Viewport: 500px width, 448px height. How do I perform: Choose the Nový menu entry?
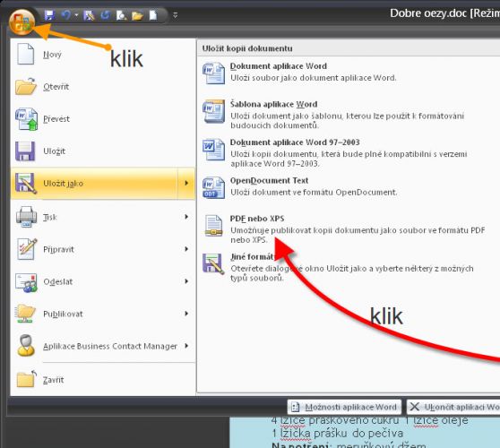click(103, 54)
